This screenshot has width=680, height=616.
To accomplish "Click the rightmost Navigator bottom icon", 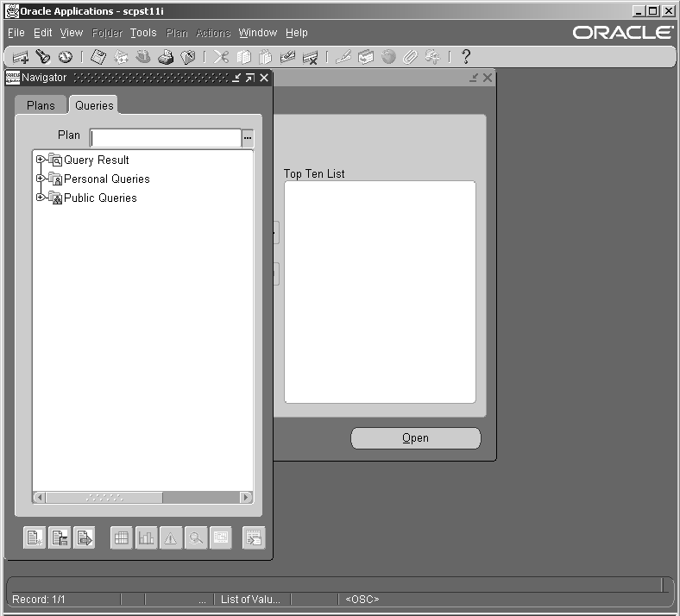I will point(254,538).
